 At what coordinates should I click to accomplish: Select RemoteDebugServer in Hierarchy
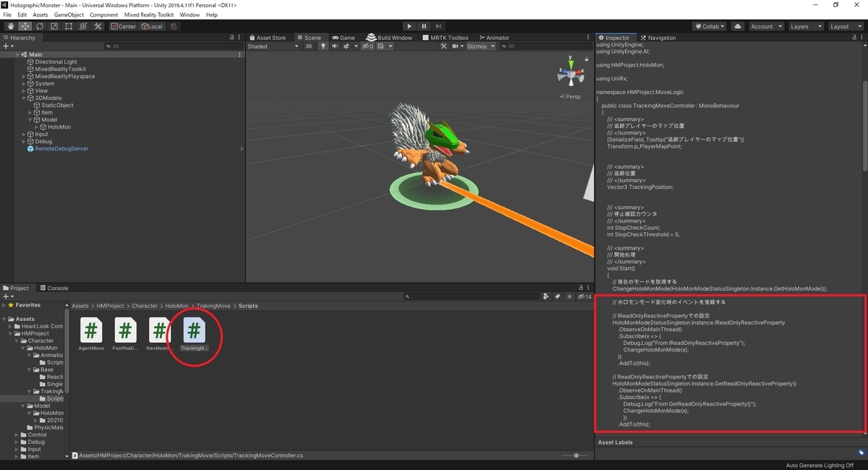[x=61, y=149]
